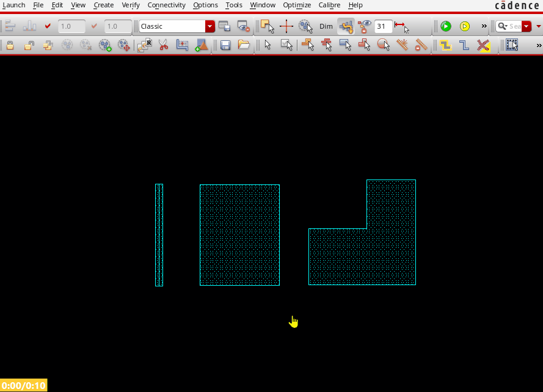Click the Save floppy disk icon
The height and width of the screenshot is (392, 543).
tap(225, 45)
